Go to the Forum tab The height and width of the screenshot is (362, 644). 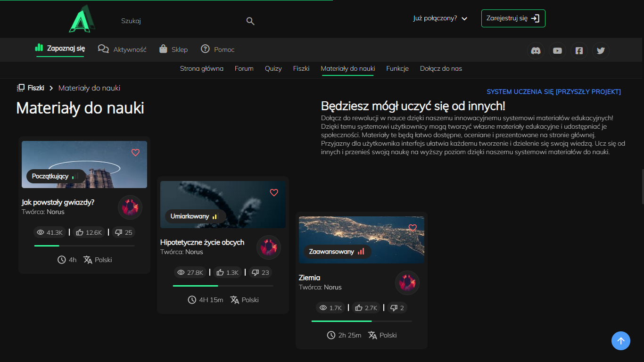point(244,69)
